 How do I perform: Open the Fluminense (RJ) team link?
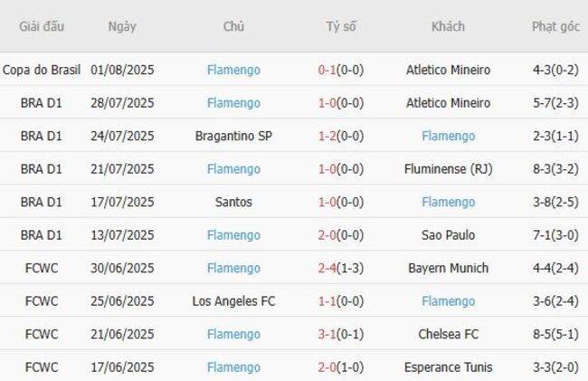(x=448, y=168)
